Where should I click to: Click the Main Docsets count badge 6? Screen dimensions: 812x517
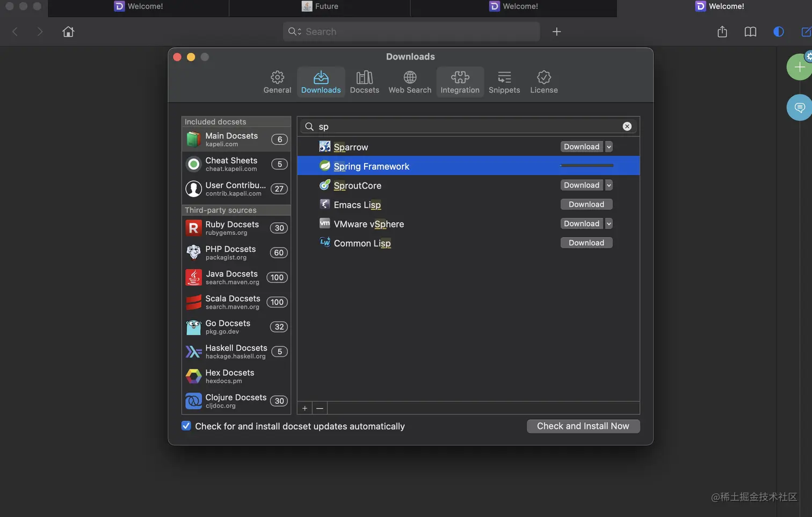279,140
